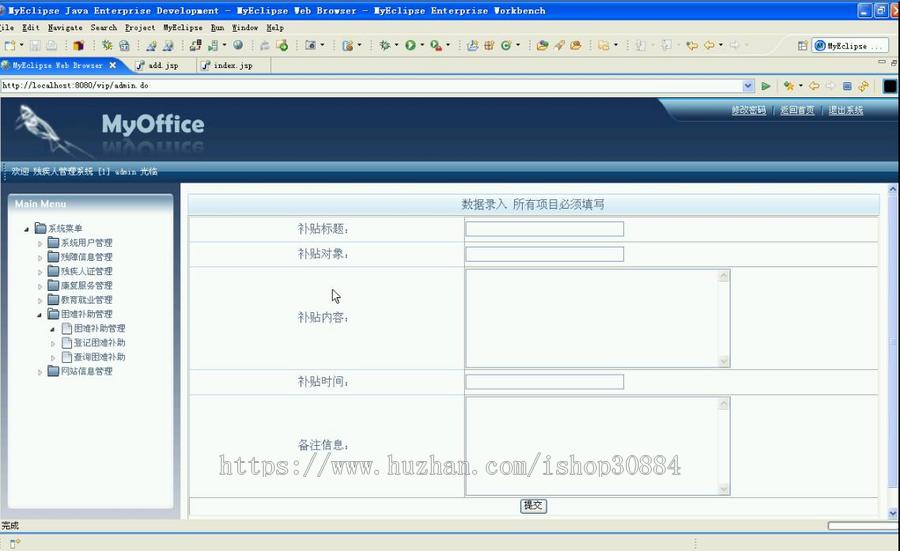Screen dimensions: 900x551
Task: Open the Edit menu
Action: [x=30, y=28]
